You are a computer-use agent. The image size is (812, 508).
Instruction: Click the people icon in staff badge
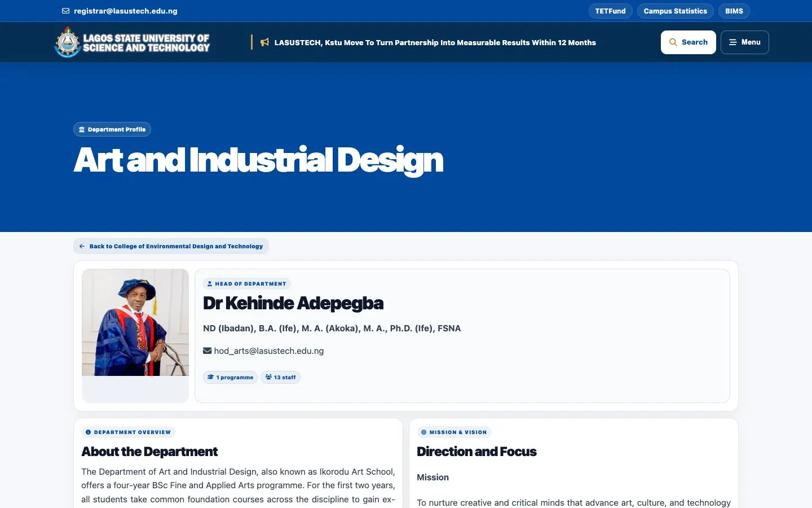pos(268,377)
